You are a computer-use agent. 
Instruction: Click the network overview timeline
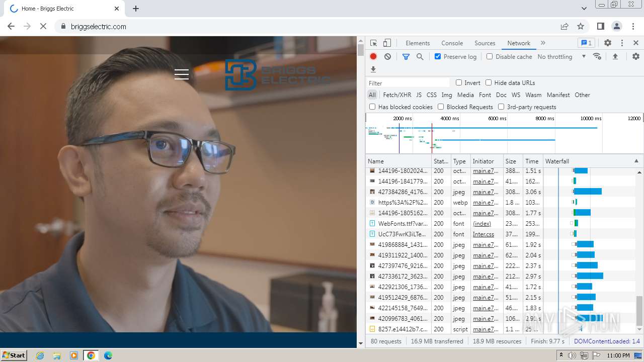[504, 134]
